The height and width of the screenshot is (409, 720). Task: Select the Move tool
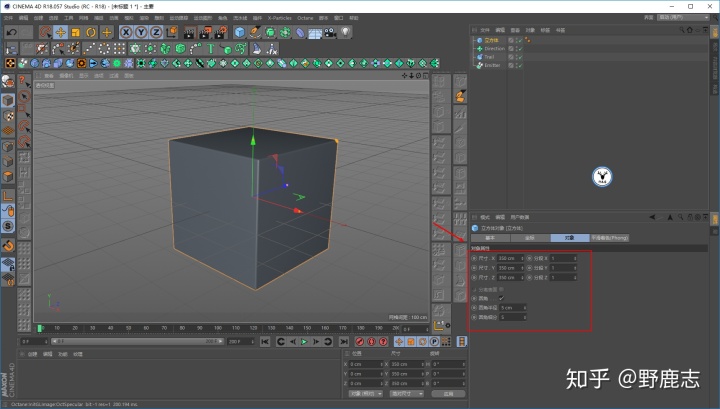(x=60, y=32)
